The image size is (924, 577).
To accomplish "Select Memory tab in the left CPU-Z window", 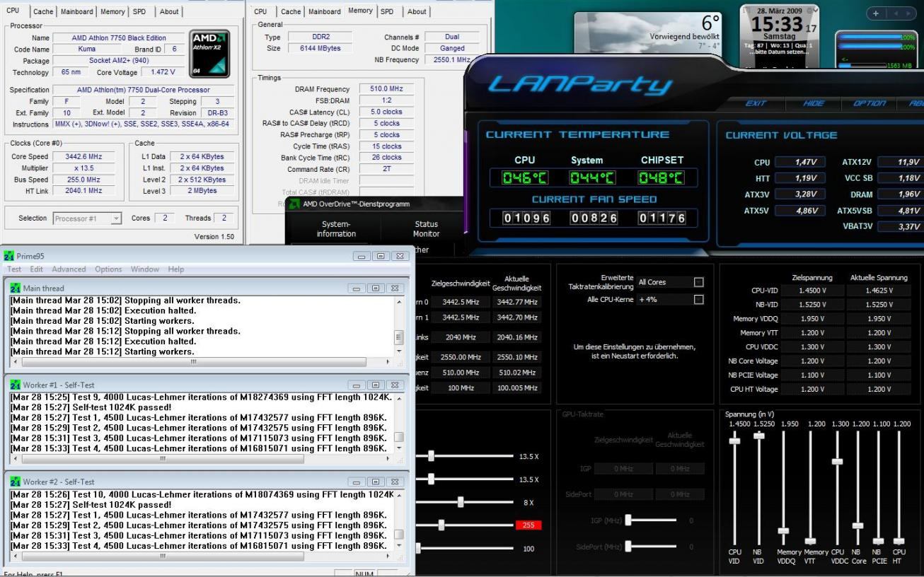I will point(113,11).
